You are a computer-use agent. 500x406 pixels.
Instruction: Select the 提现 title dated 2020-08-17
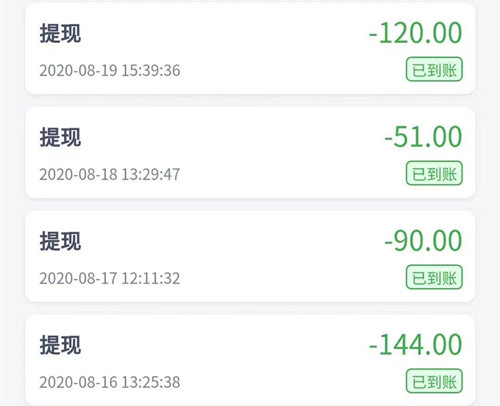(60, 241)
